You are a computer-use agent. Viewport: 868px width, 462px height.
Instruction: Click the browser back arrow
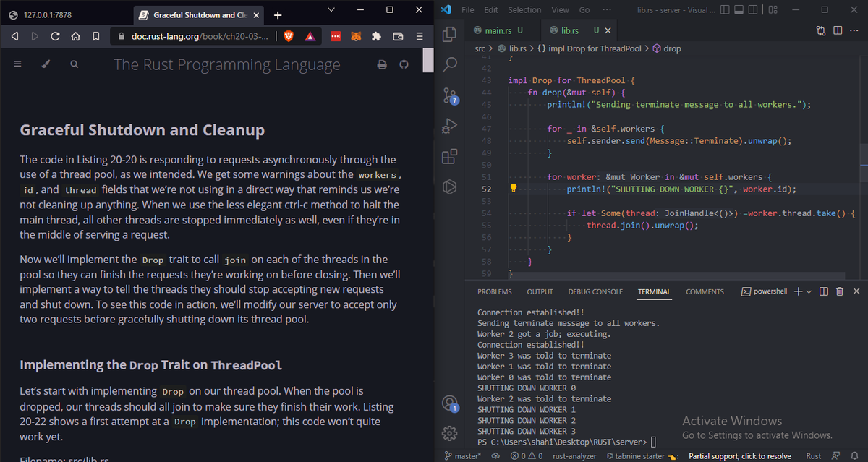click(x=14, y=36)
